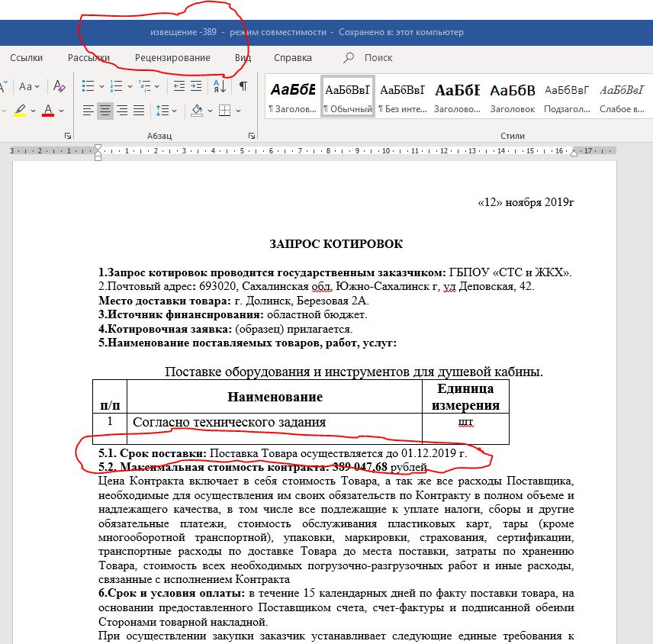This screenshot has width=653, height=644.
Task: Switch to the Рассылки tab
Action: pos(88,57)
